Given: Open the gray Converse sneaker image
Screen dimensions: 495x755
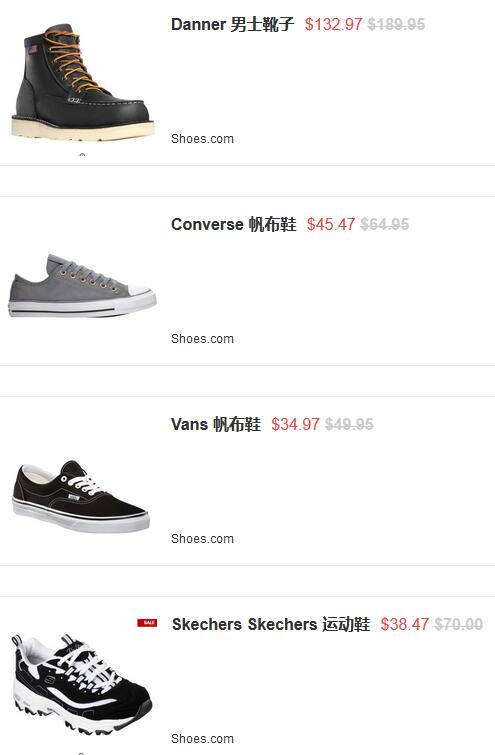Looking at the screenshot, I should (82, 286).
